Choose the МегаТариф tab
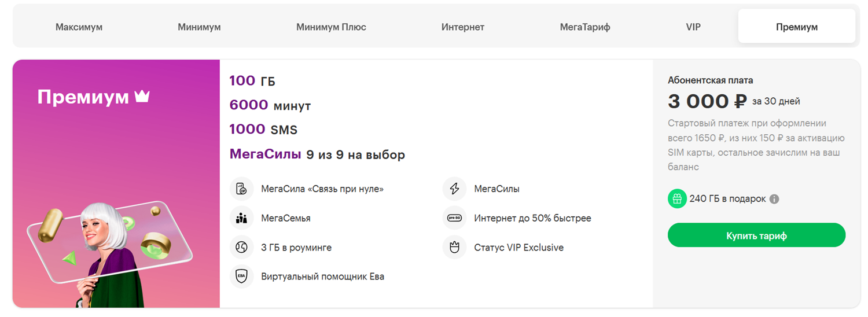This screenshot has width=868, height=317. (x=584, y=27)
